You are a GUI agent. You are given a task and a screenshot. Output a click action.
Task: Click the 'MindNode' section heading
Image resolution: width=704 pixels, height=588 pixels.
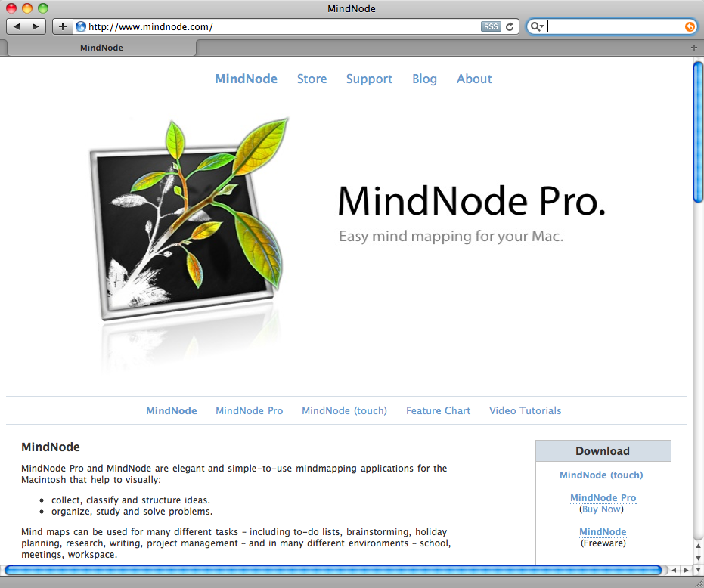[51, 447]
